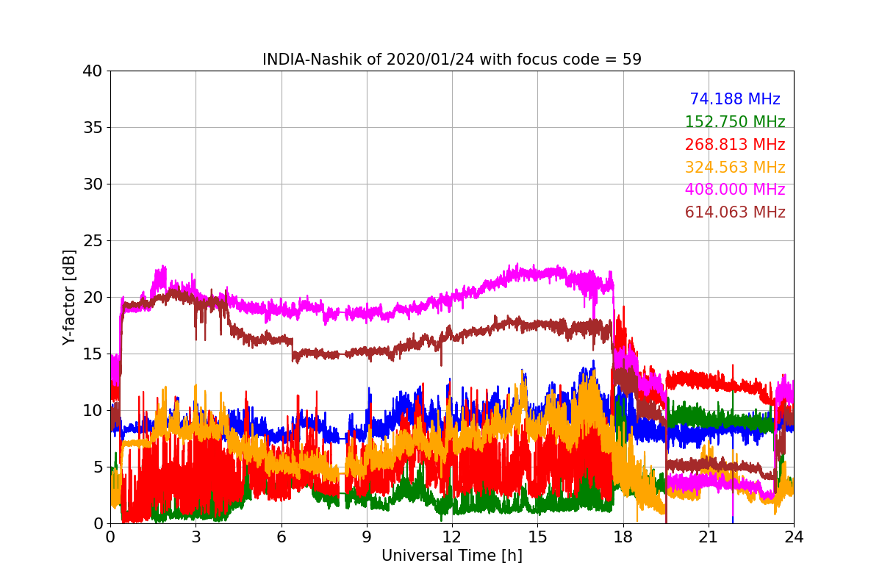Select the 408.000 MHz legend label
882x588 pixels.
pos(735,190)
